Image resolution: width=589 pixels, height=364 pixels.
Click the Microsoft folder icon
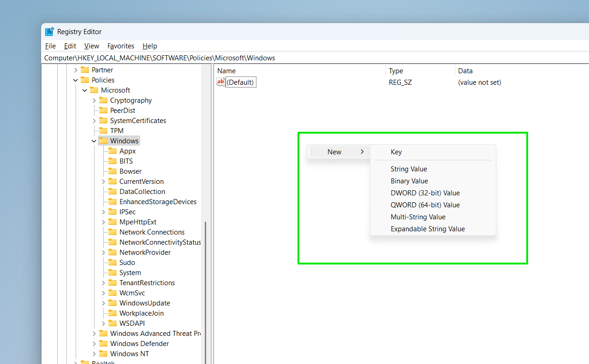click(x=94, y=90)
